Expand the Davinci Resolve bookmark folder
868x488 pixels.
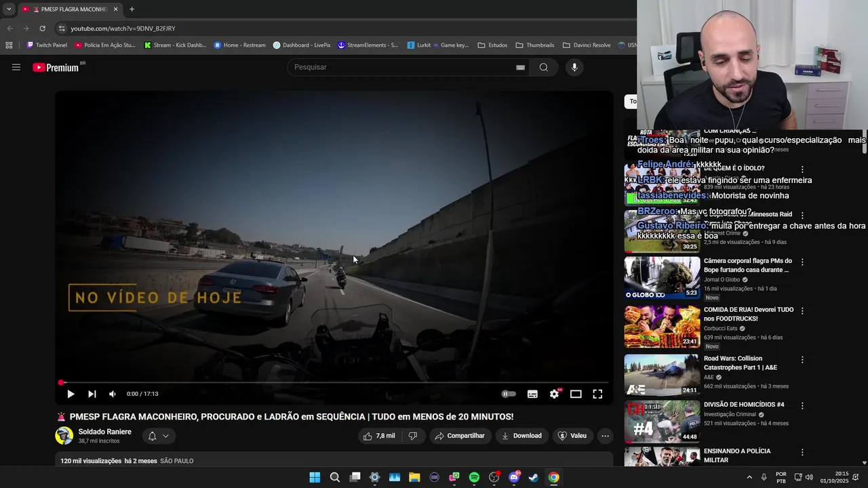pos(587,45)
